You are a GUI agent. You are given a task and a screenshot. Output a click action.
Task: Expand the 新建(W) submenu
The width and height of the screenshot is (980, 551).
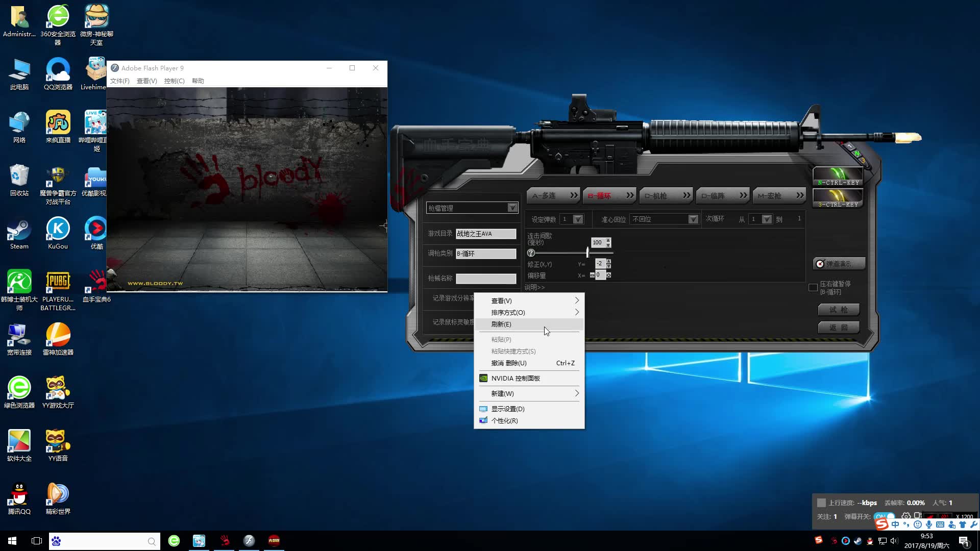[x=529, y=393]
